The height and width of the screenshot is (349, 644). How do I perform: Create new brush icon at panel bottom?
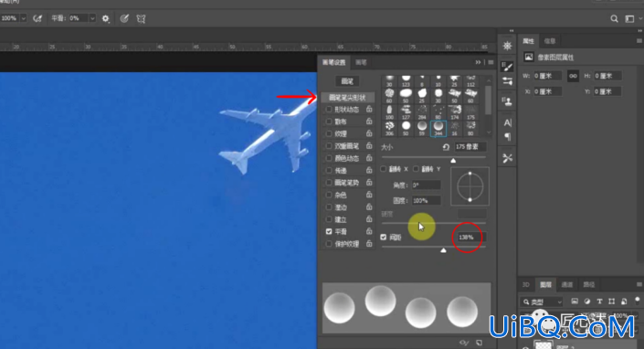479,343
